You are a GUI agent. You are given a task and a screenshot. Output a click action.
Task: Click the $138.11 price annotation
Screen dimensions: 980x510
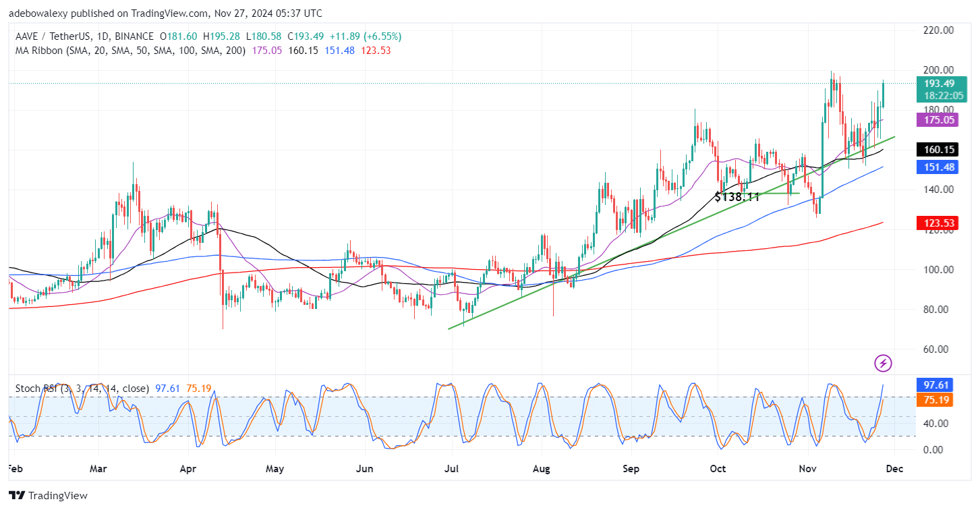737,197
